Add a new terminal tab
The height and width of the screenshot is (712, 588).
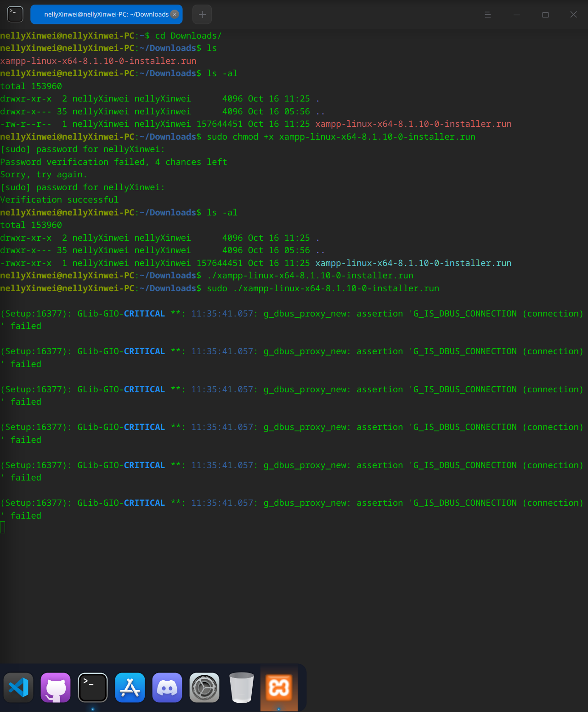202,14
